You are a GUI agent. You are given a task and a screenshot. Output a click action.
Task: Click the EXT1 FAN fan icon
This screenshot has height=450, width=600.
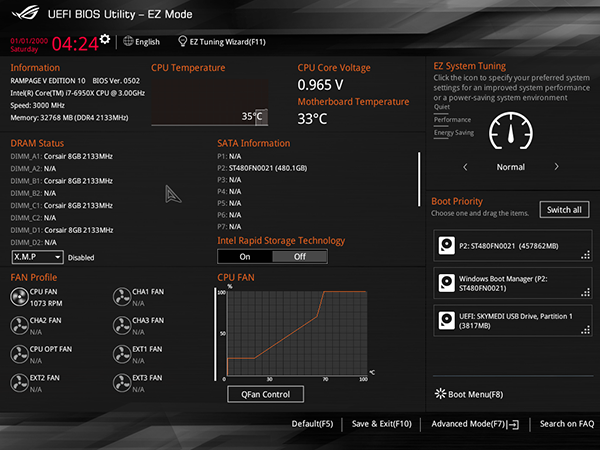(x=122, y=354)
